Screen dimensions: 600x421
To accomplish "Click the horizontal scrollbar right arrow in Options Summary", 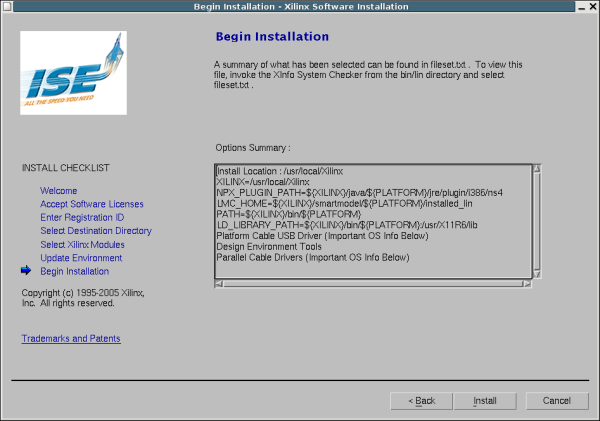I will coord(526,283).
